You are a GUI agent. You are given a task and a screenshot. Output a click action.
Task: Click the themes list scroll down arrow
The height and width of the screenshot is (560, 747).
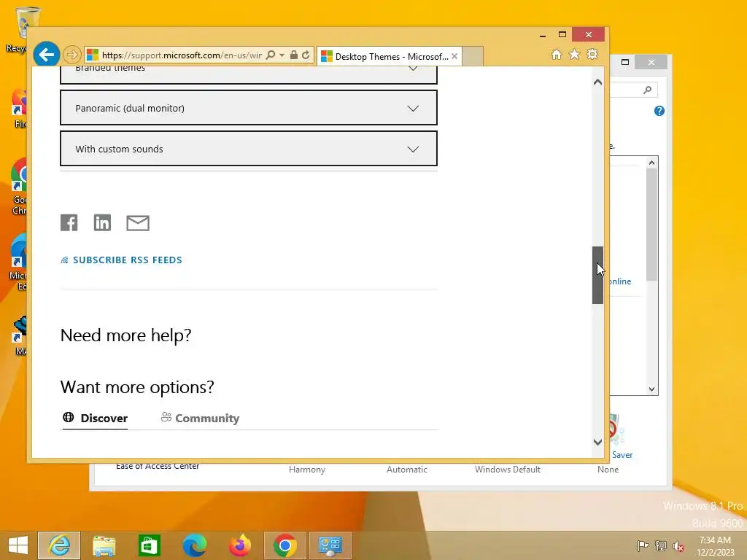tap(651, 389)
